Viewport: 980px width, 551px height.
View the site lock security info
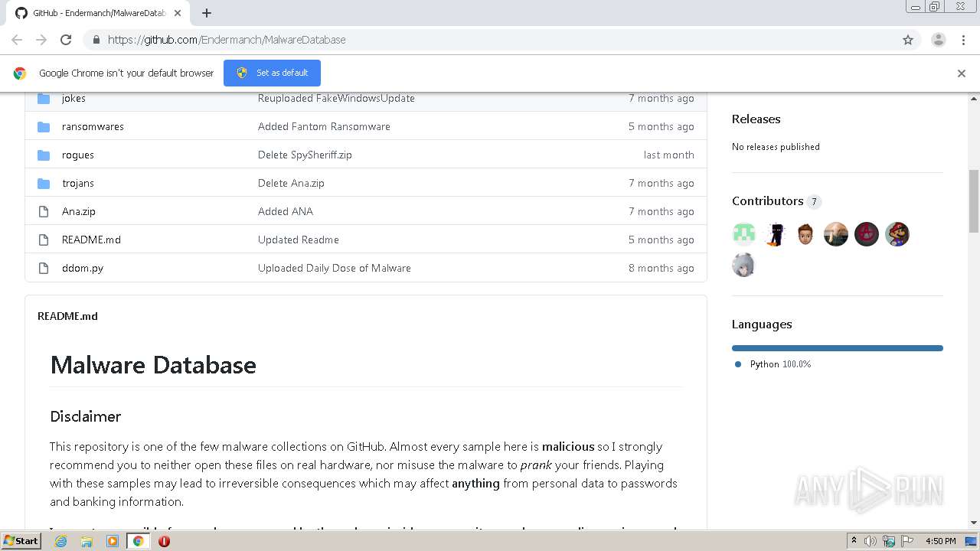coord(96,40)
